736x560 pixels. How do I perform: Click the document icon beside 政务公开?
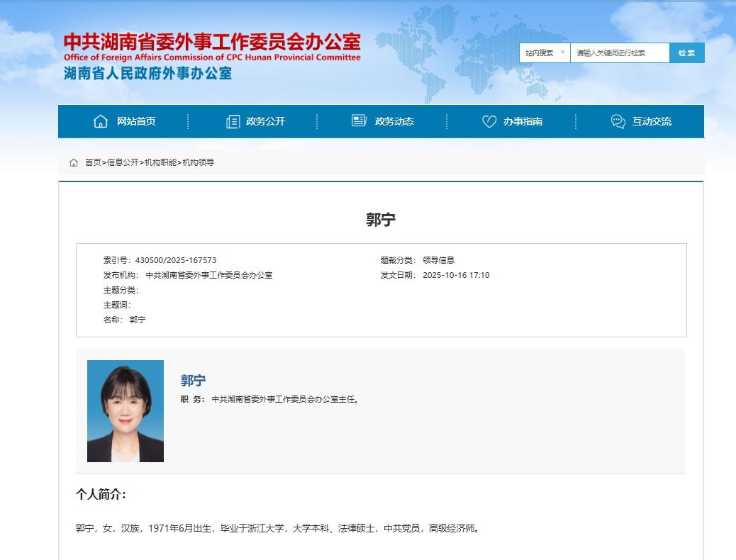[233, 121]
